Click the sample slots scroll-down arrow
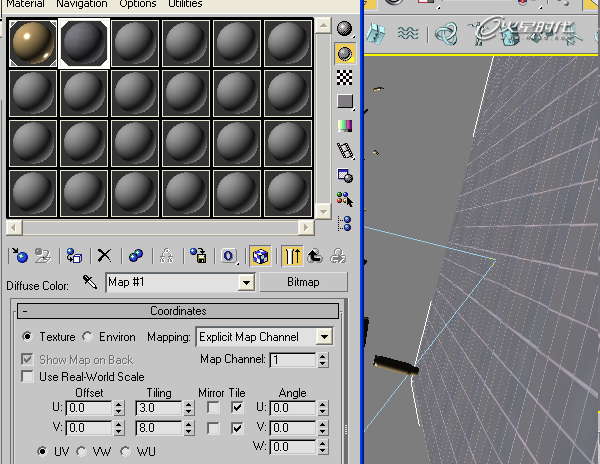Viewport: 600px width, 464px height. 323,211
